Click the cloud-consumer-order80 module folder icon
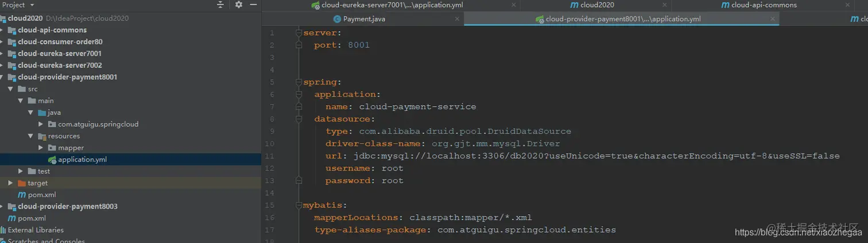This screenshot has height=243, width=868. [x=12, y=42]
